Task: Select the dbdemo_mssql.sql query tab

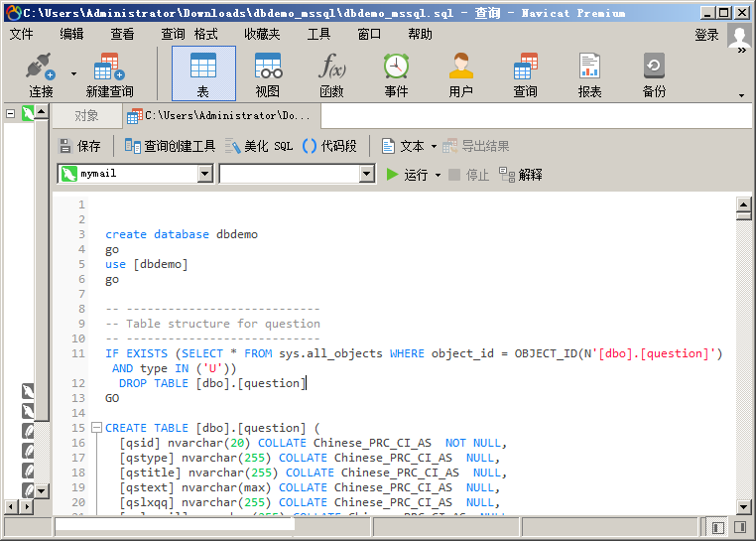Action: coord(221,116)
